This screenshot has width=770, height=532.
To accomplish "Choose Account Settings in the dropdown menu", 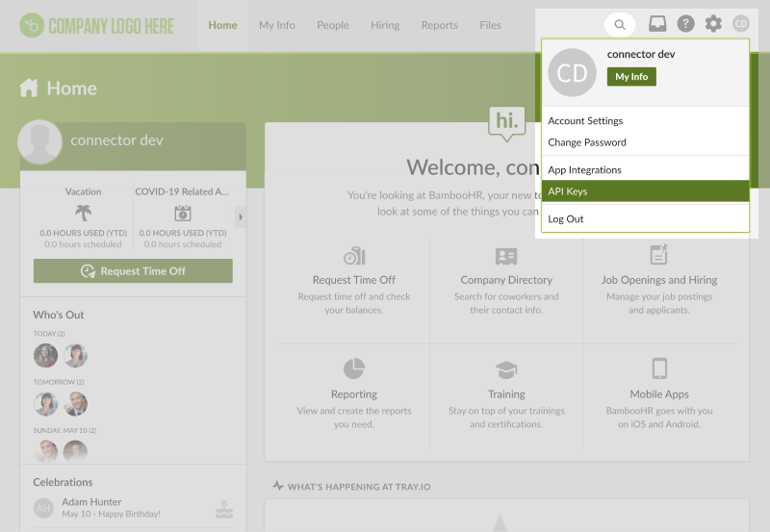I will (x=585, y=121).
